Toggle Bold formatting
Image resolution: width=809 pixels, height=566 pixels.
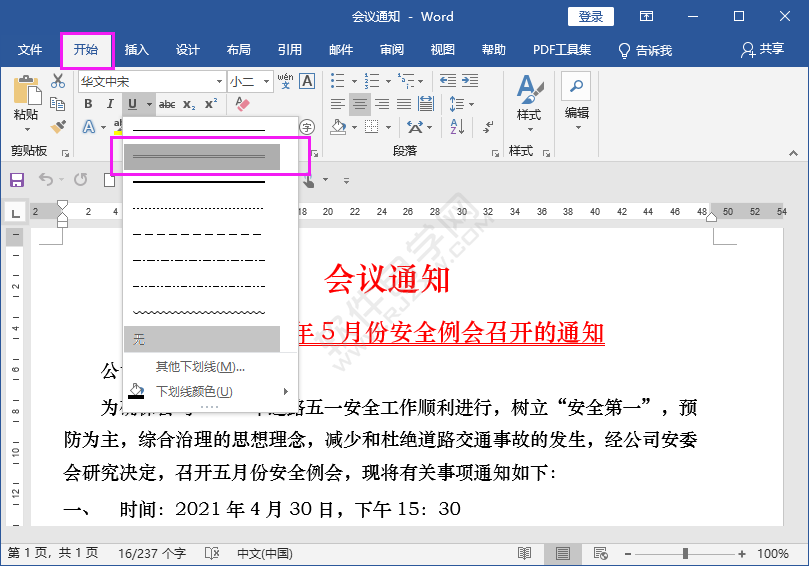[88, 104]
